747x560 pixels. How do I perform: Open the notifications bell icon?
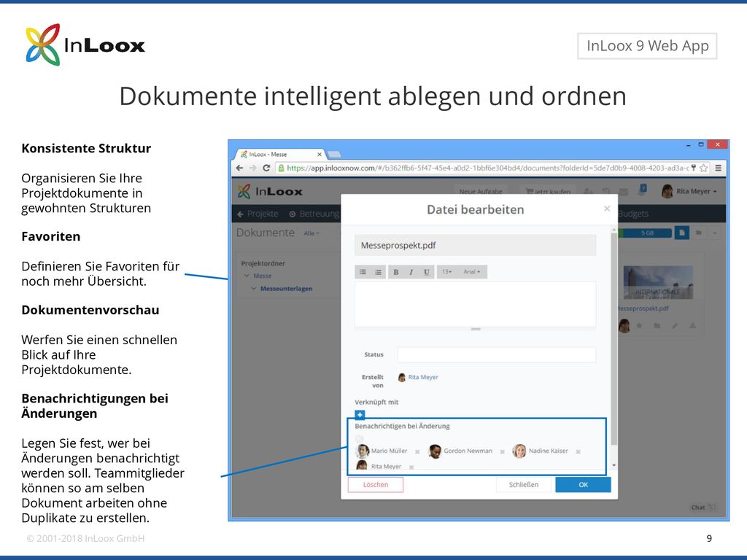click(x=643, y=190)
